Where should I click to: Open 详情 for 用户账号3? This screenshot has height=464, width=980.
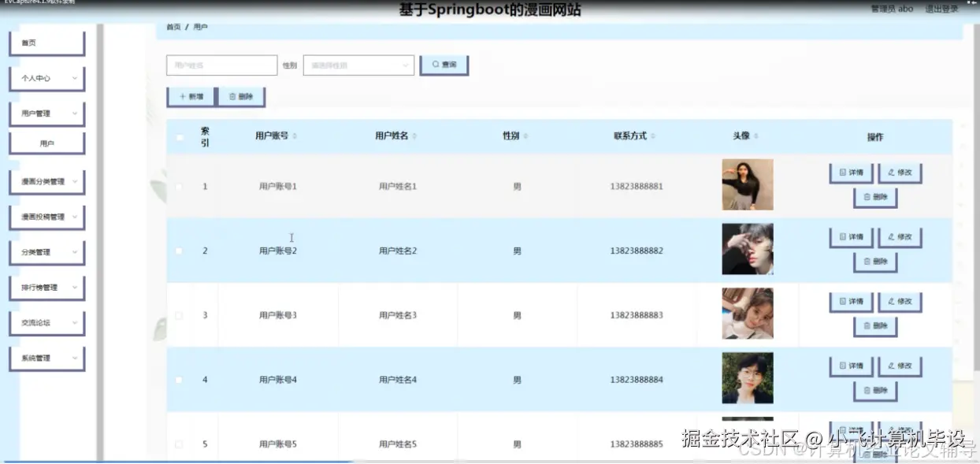(852, 301)
